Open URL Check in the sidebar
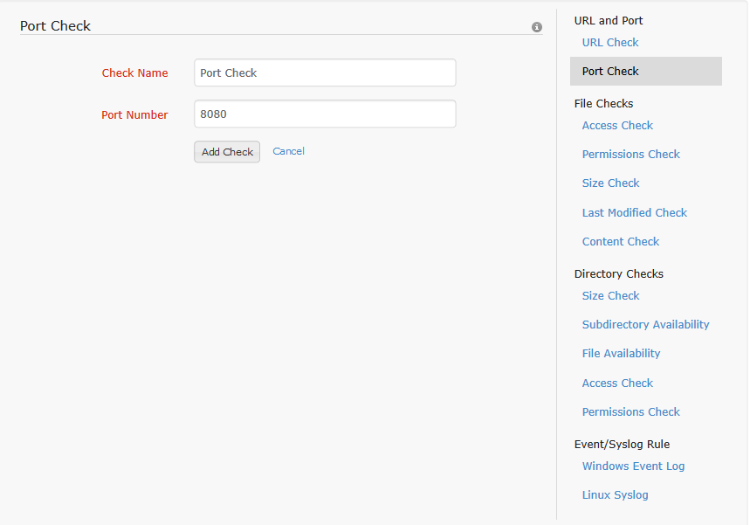 [x=610, y=42]
